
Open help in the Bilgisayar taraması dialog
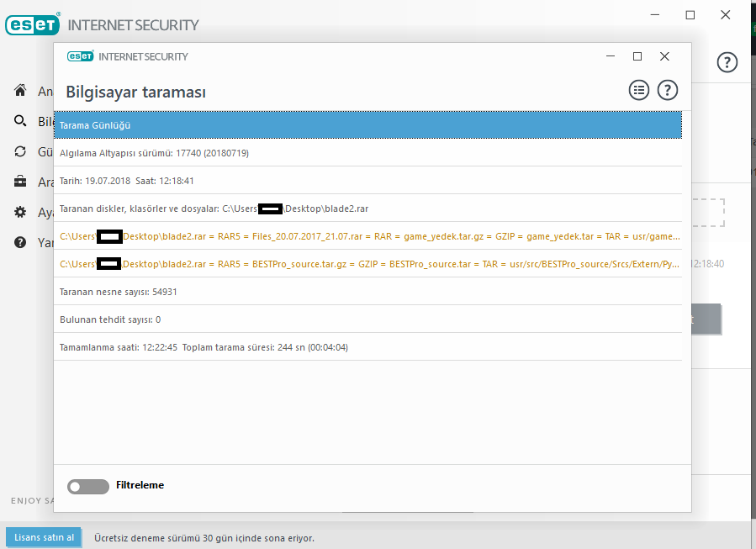[x=668, y=90]
